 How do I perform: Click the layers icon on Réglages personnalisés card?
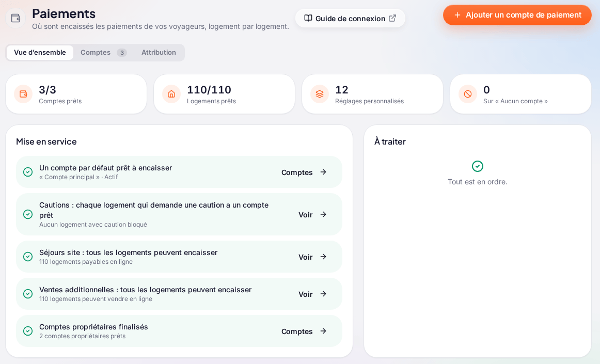click(x=320, y=94)
